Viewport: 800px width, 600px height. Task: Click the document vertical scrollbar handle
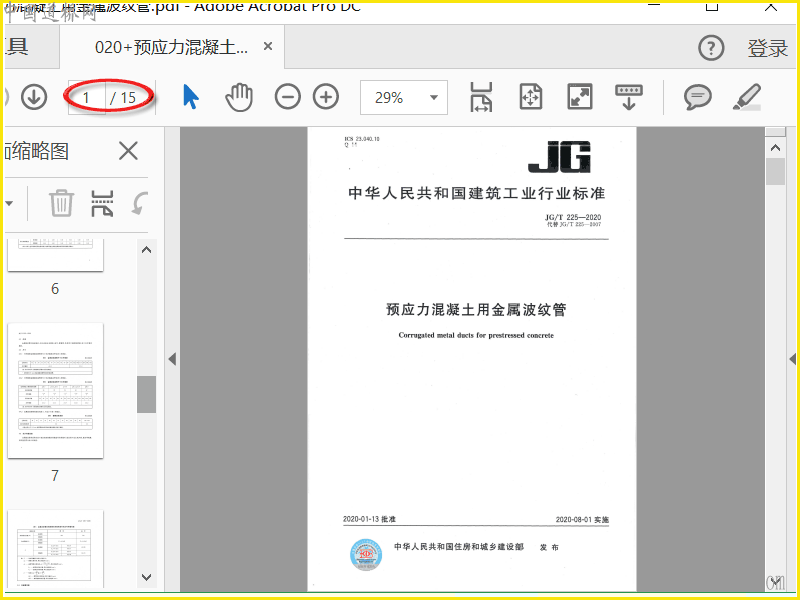pyautogui.click(x=776, y=171)
